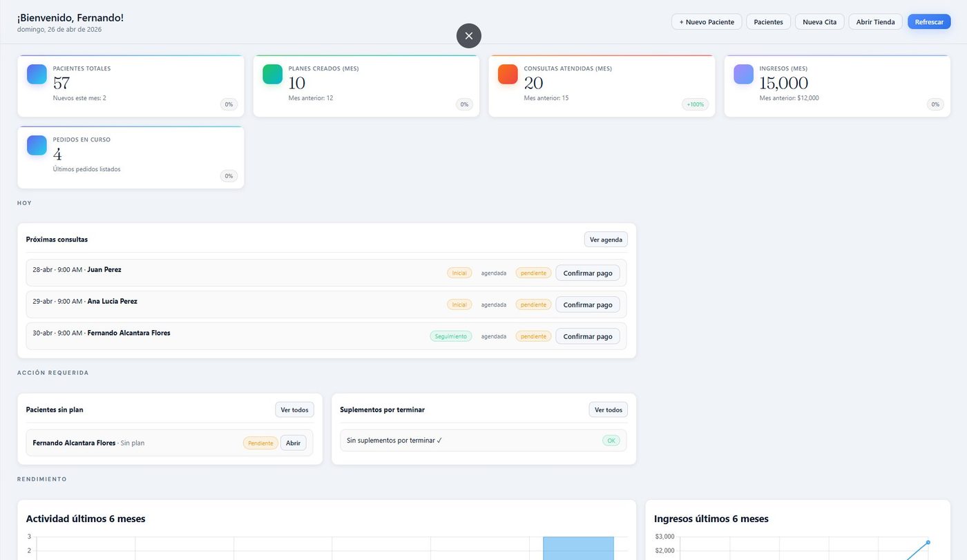Viewport: 967px width, 560px height.
Task: Click agendada status on Juan Perez row
Action: point(494,273)
